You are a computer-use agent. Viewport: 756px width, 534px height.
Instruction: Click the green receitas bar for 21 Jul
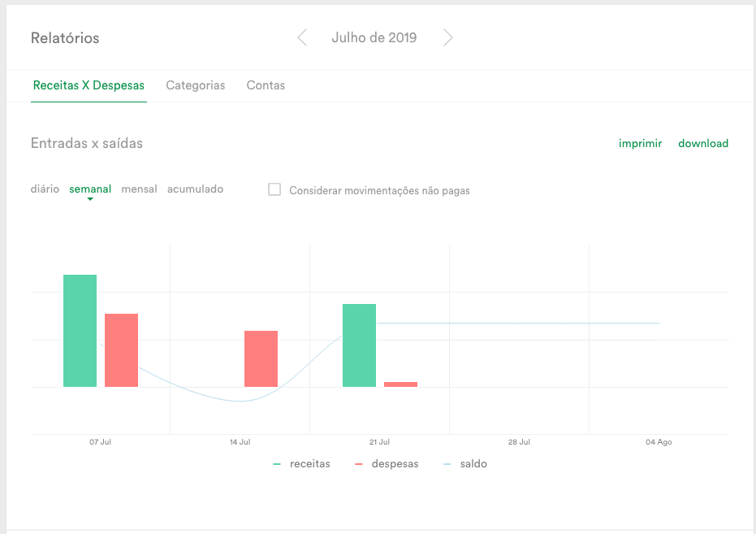click(359, 345)
